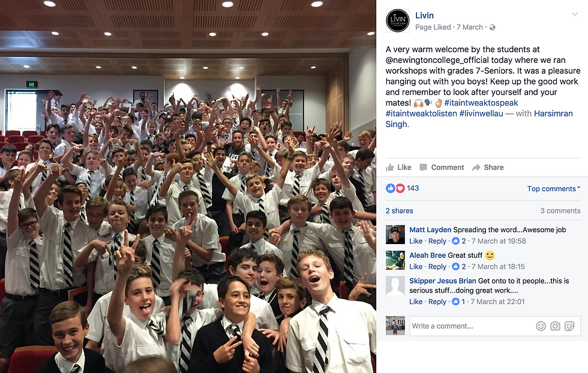
Task: Open the #itaintweaktospeak hashtag
Action: point(481,103)
